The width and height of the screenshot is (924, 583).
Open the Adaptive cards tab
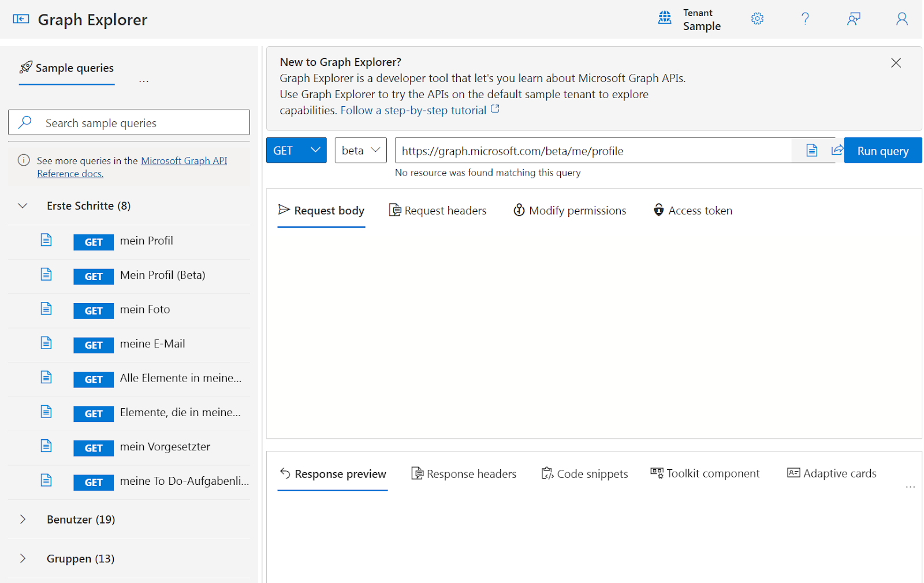coord(832,473)
